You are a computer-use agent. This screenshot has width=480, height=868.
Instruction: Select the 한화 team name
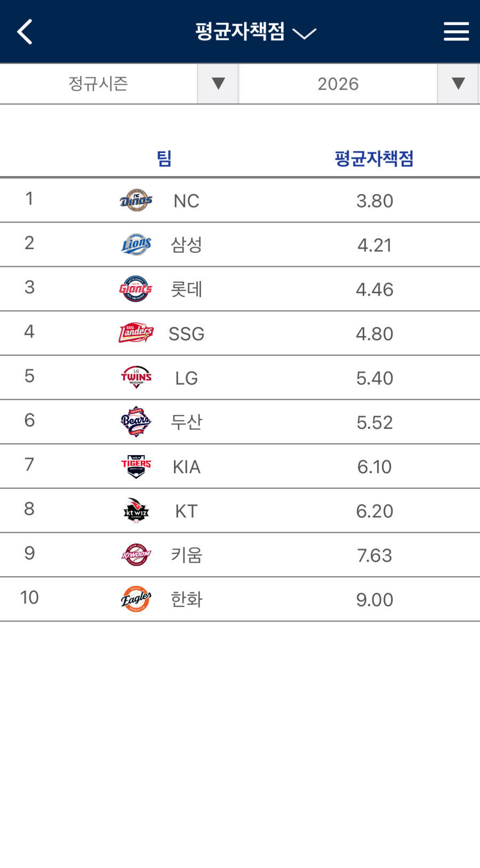click(186, 600)
